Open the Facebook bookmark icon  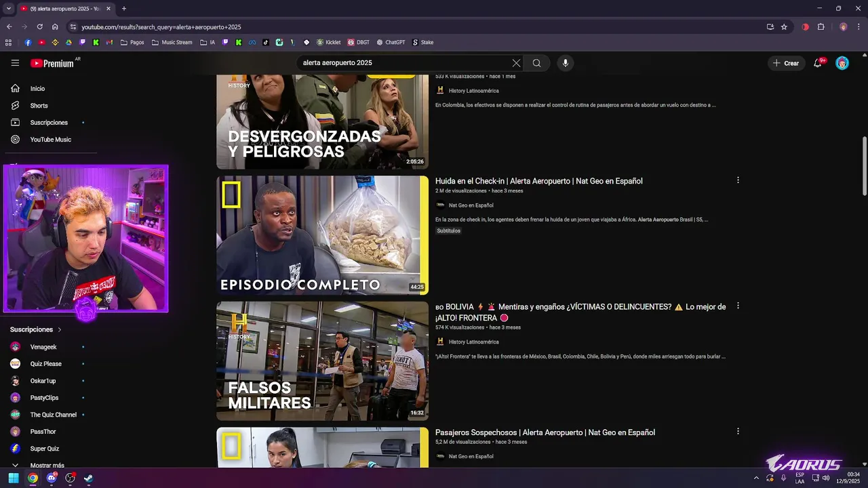tap(28, 42)
